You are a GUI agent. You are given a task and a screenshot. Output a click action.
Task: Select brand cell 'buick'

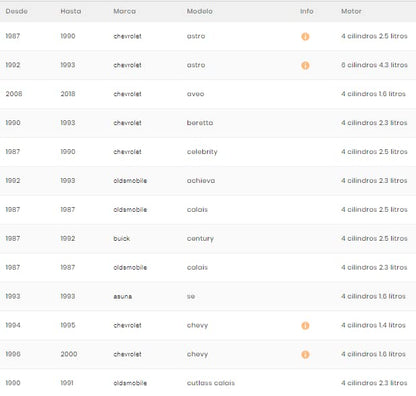[x=122, y=238]
